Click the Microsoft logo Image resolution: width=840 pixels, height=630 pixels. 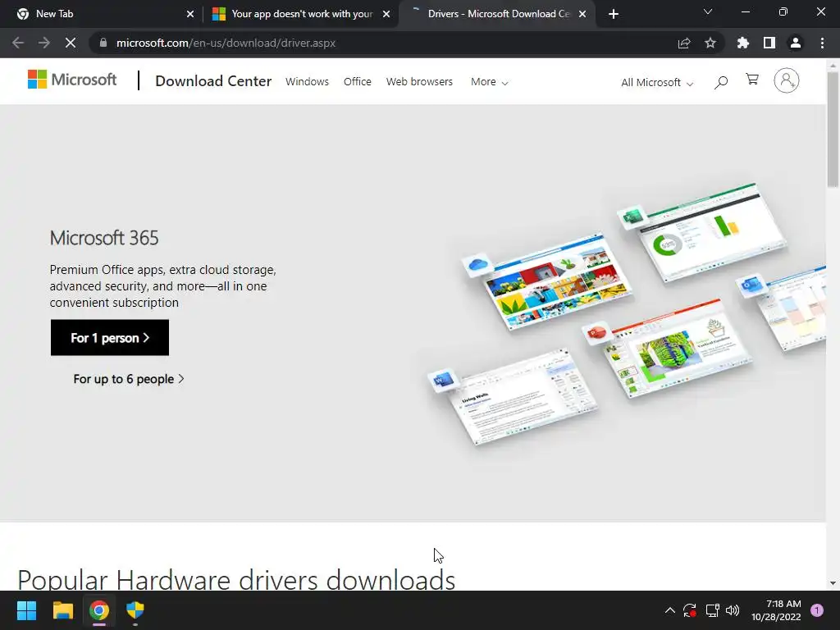(x=72, y=80)
